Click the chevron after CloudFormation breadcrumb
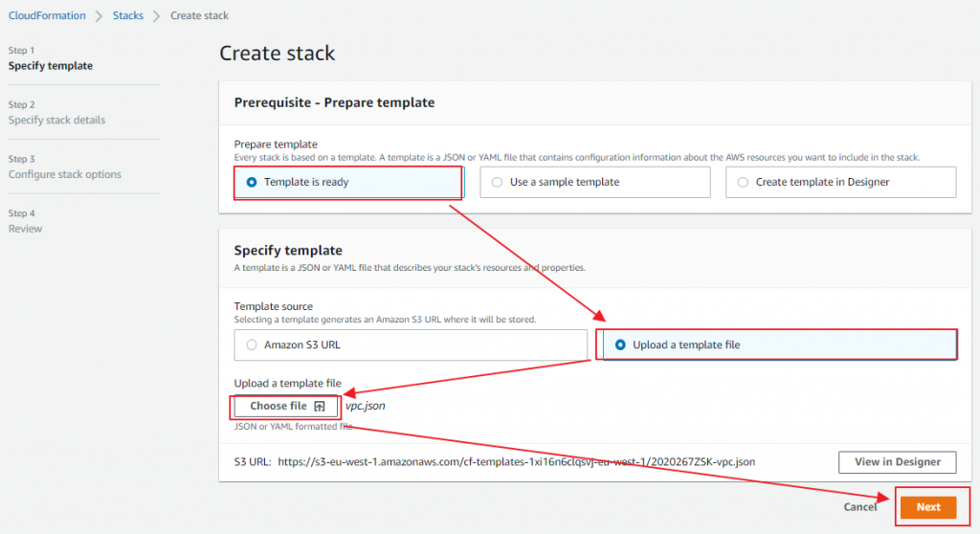Viewport: 980px width, 534px height. tap(100, 16)
